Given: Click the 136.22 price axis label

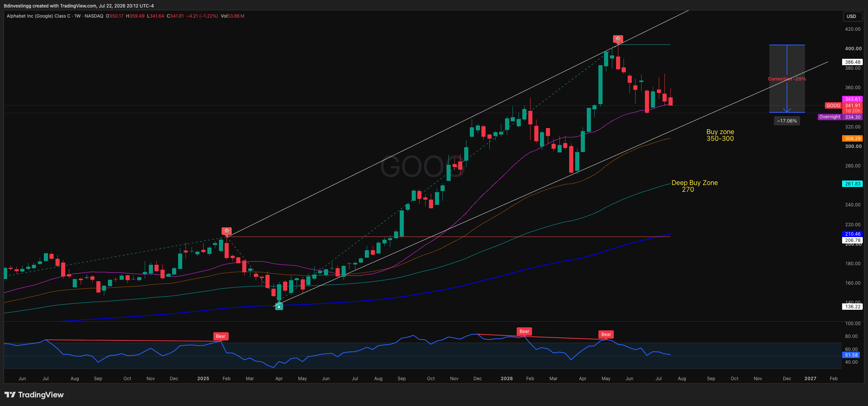Looking at the screenshot, I should pos(853,307).
